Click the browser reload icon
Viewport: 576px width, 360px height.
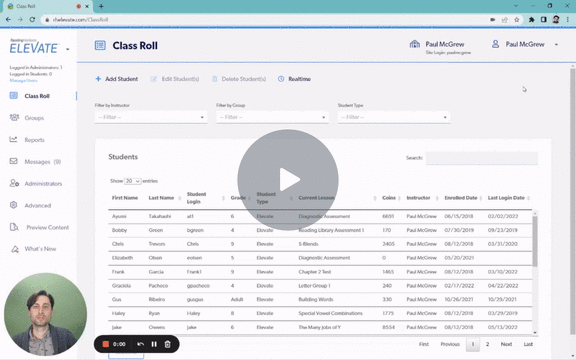[32, 19]
